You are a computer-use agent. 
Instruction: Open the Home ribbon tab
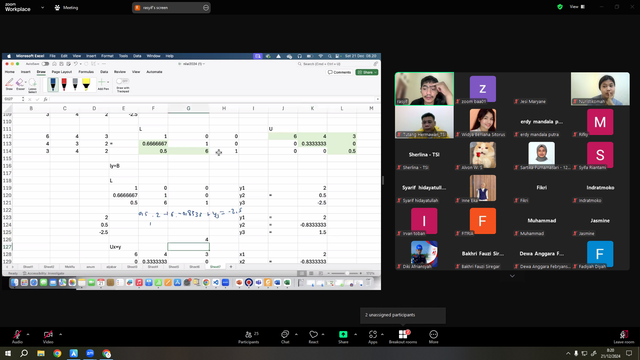(9, 72)
